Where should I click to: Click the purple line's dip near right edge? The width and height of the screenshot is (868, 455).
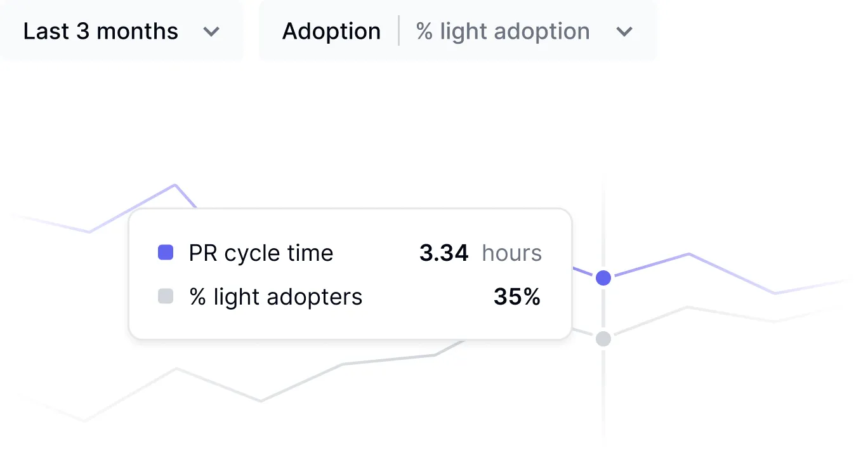pos(775,293)
